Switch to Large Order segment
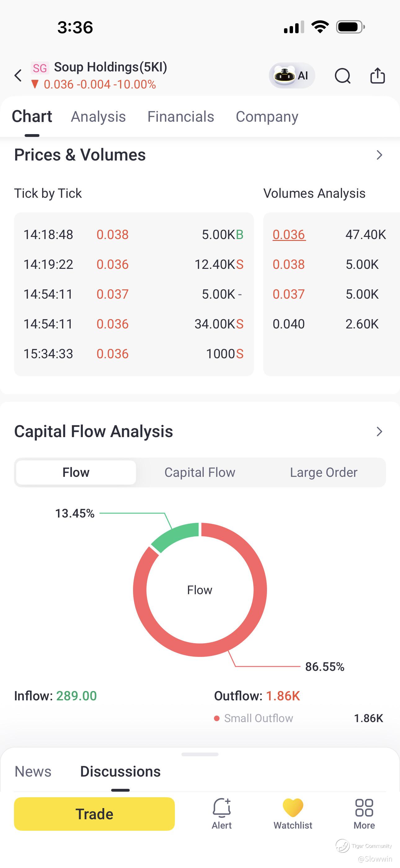 point(324,472)
